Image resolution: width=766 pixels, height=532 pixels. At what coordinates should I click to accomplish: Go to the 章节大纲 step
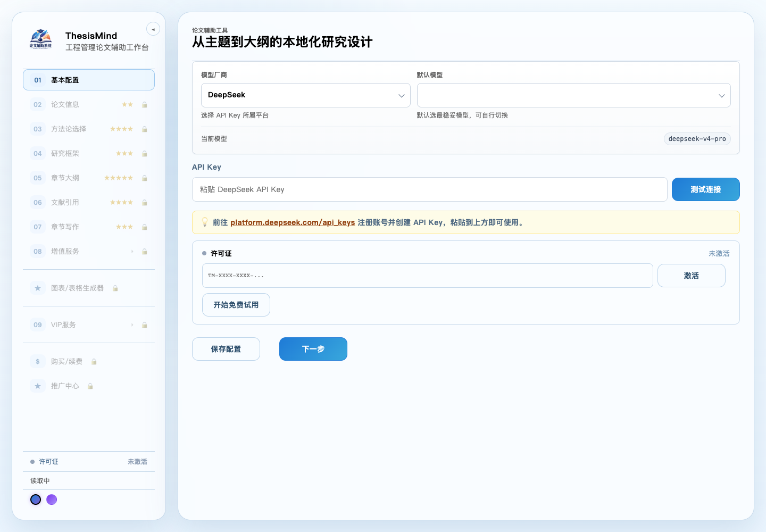[x=89, y=178]
